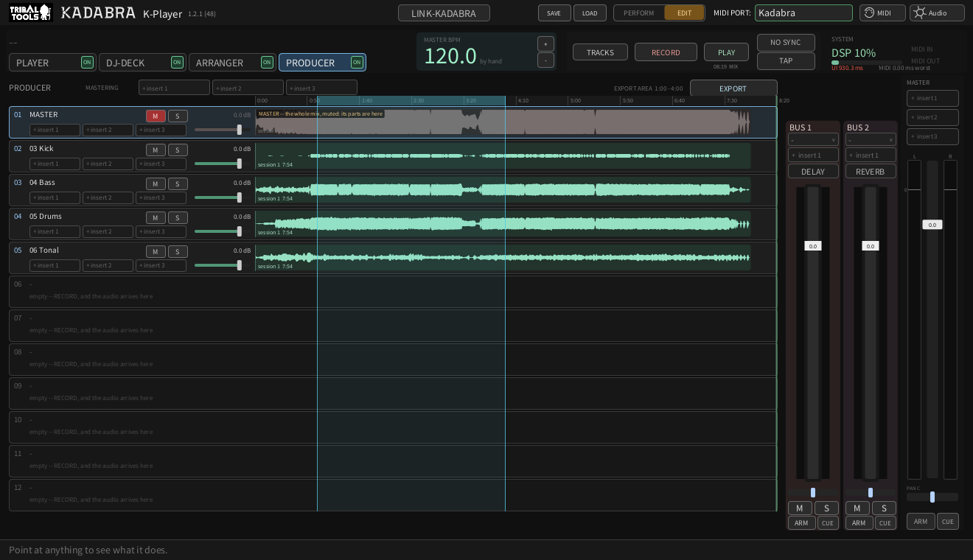Increase master BPM with the plus button

[x=545, y=43]
